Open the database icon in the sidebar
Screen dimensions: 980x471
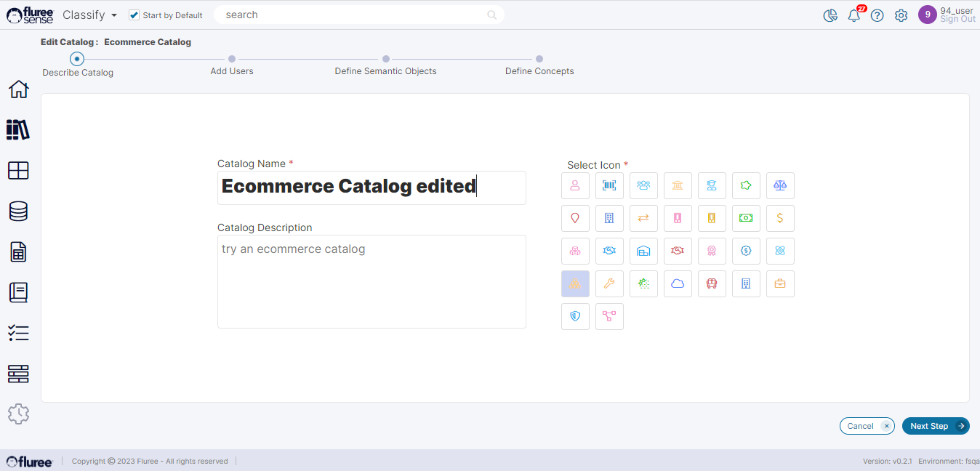point(18,212)
